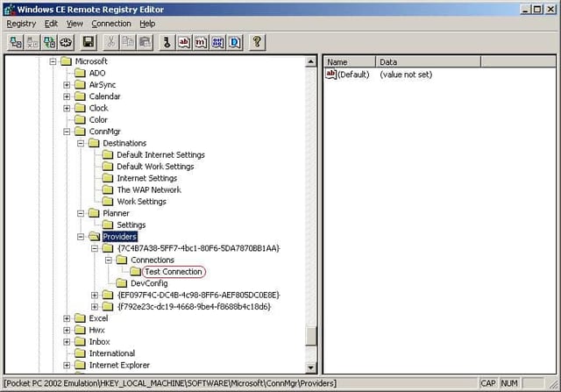Image resolution: width=561 pixels, height=392 pixels.
Task: Click the Name column header
Action: click(x=350, y=62)
